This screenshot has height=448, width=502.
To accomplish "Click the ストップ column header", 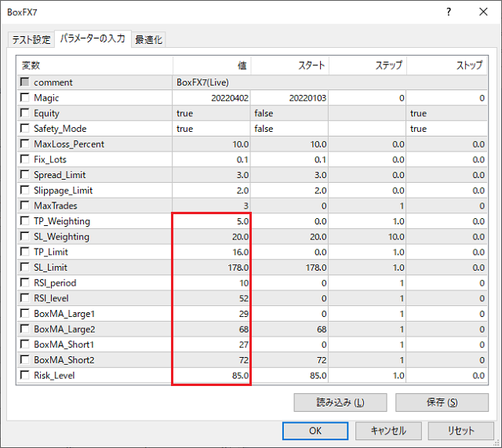I will 447,66.
